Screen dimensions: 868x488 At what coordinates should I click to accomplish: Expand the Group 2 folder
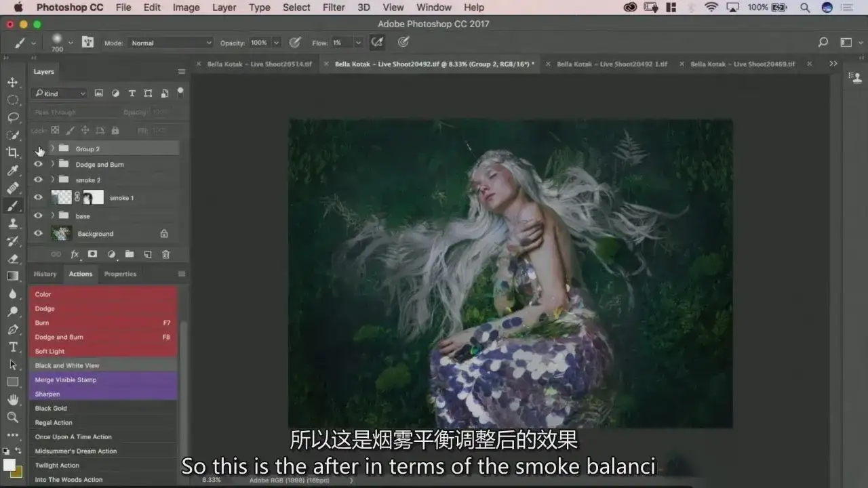[x=52, y=148]
